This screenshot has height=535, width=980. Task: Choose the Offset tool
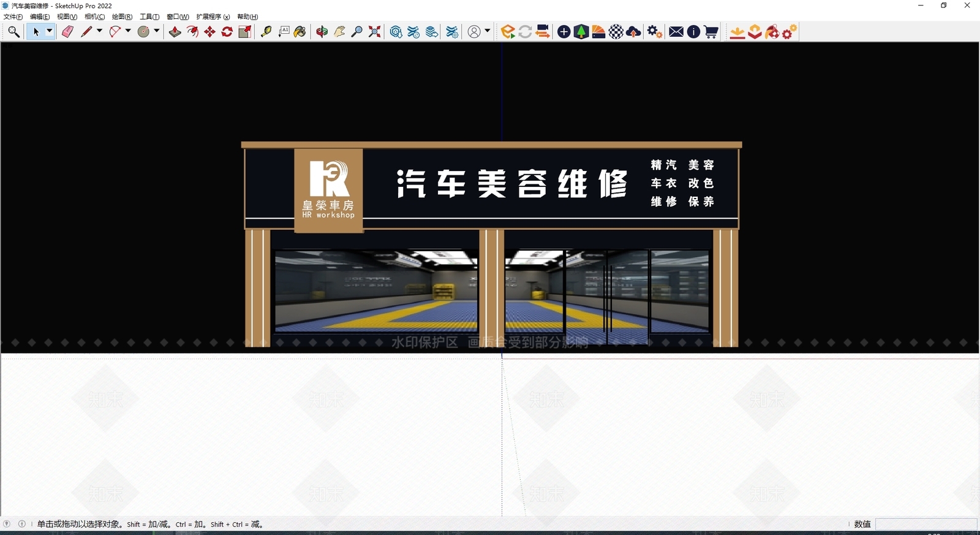click(192, 32)
